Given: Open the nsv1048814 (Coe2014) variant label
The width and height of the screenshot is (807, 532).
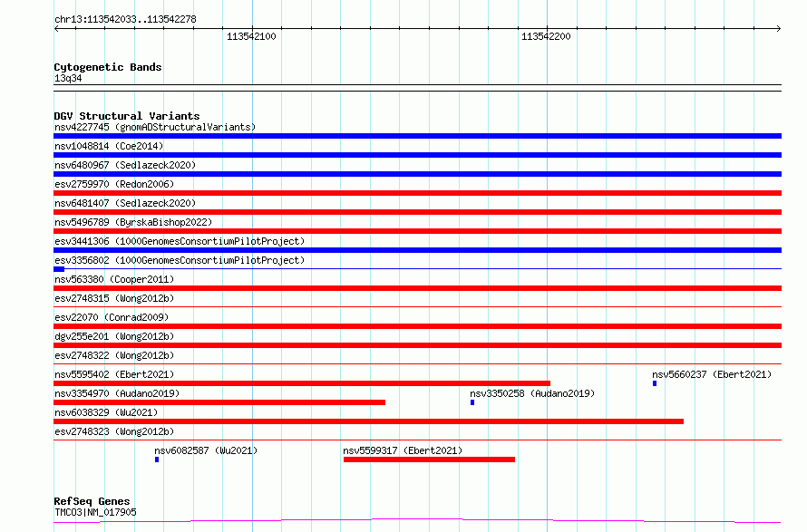Looking at the screenshot, I should 109,146.
